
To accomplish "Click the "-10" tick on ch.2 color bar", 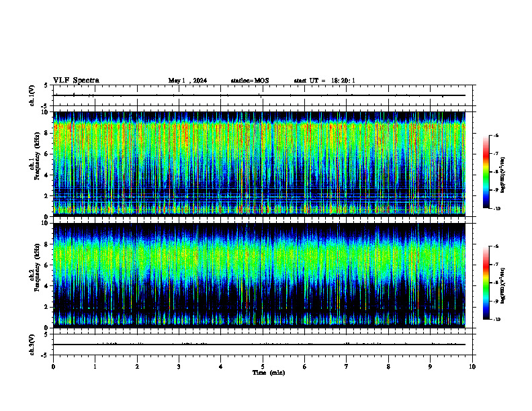I will pos(496,319).
